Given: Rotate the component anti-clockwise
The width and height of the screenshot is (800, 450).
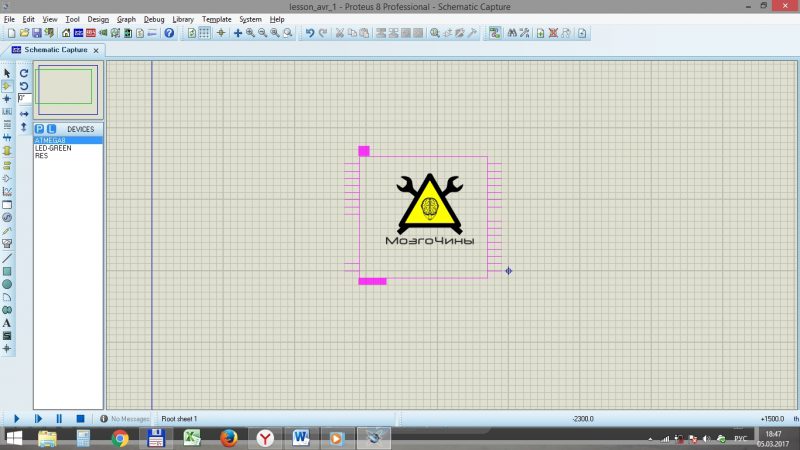Looking at the screenshot, I should [x=24, y=86].
